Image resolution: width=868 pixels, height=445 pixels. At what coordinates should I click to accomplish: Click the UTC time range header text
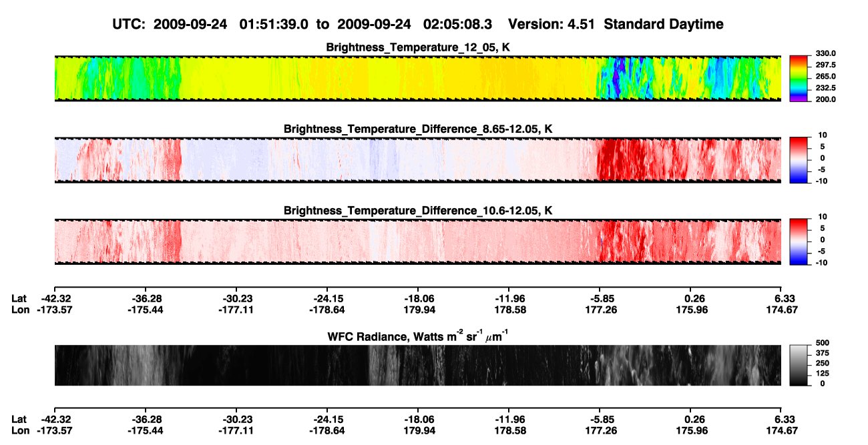point(302,24)
